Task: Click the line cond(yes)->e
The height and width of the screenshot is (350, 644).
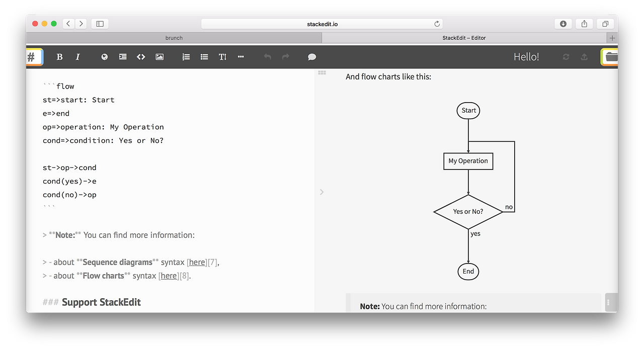Action: [69, 182]
